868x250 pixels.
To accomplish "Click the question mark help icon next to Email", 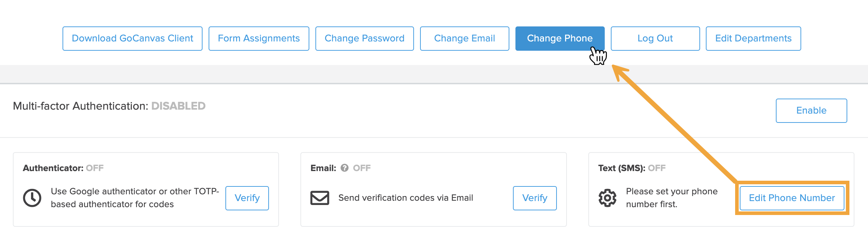I will tap(344, 168).
